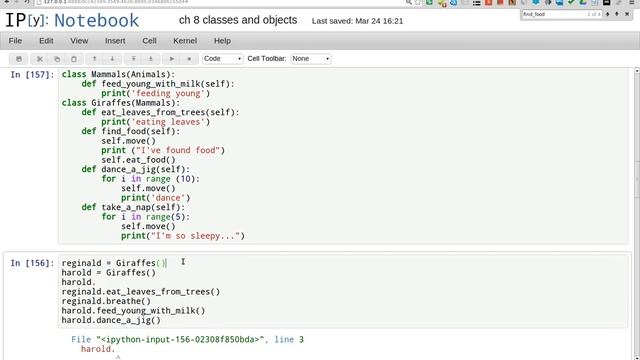Click the print('feeding young') line
The height and width of the screenshot is (360, 640).
click(x=156, y=93)
